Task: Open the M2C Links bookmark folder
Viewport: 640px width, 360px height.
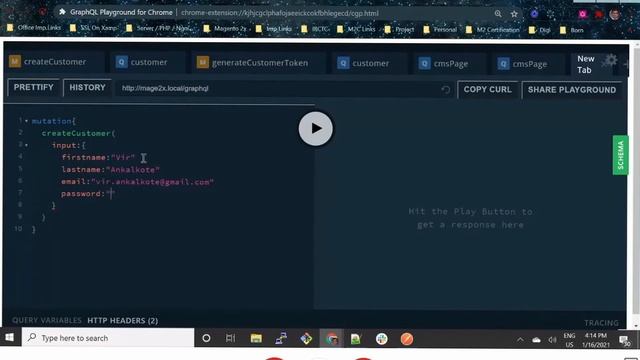Action: [x=356, y=29]
